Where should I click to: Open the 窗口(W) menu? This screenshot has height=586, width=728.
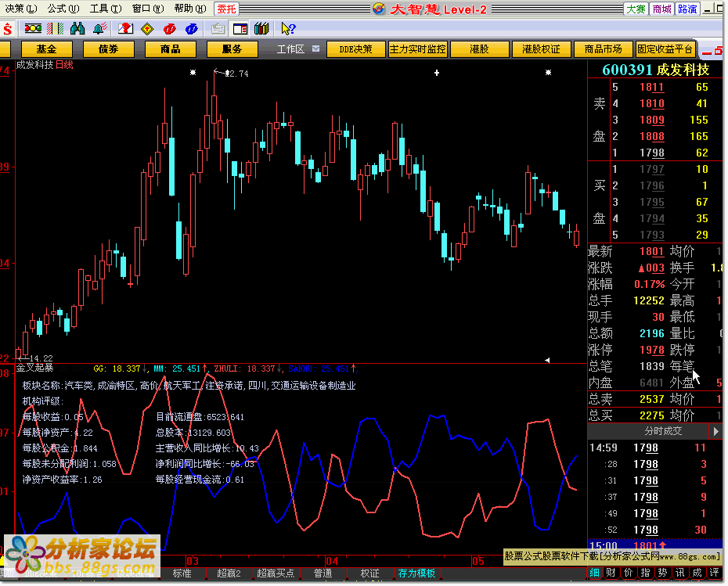point(148,9)
